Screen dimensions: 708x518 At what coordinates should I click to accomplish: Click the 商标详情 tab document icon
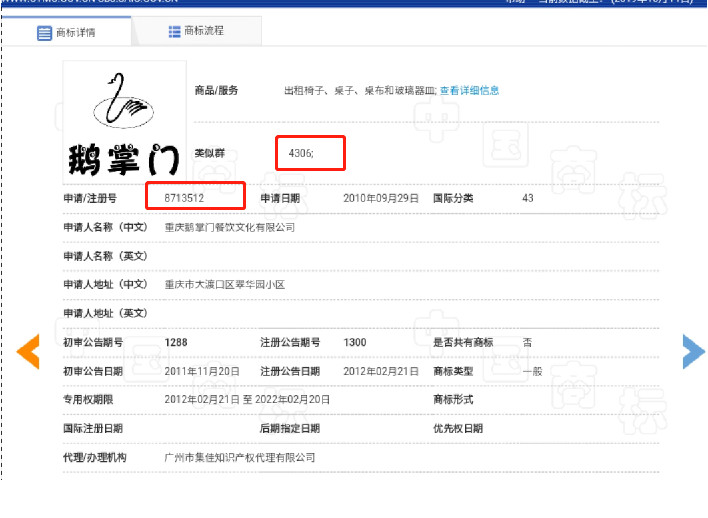tap(44, 33)
